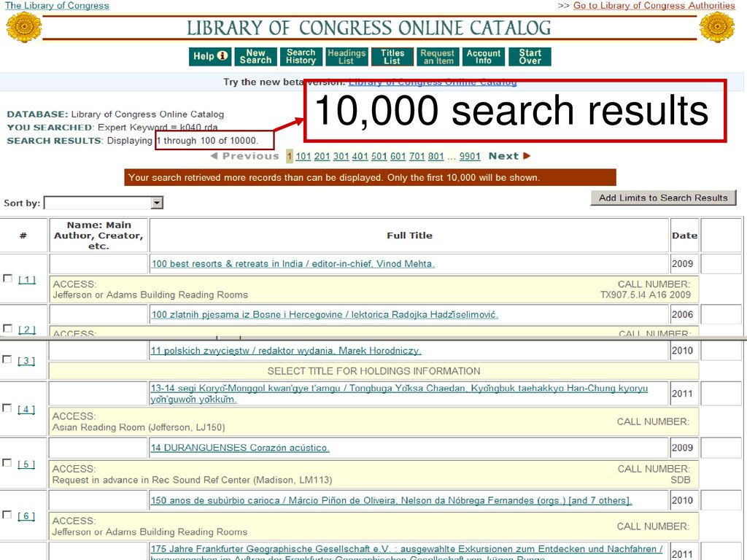
Task: Open title 13-14 segi Koryŏ-Monggol kwan'gye
Action: pyautogui.click(x=399, y=394)
